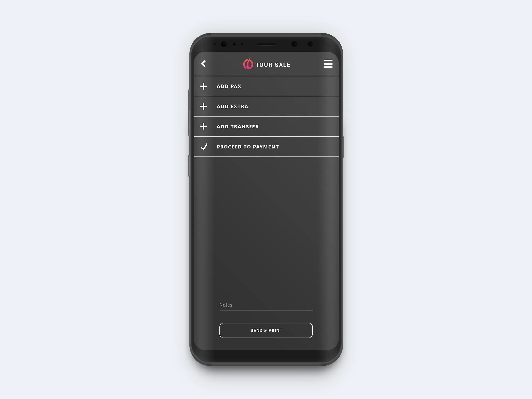Image resolution: width=532 pixels, height=399 pixels.
Task: Tap the ADD TRANSFER plus icon
Action: (204, 126)
